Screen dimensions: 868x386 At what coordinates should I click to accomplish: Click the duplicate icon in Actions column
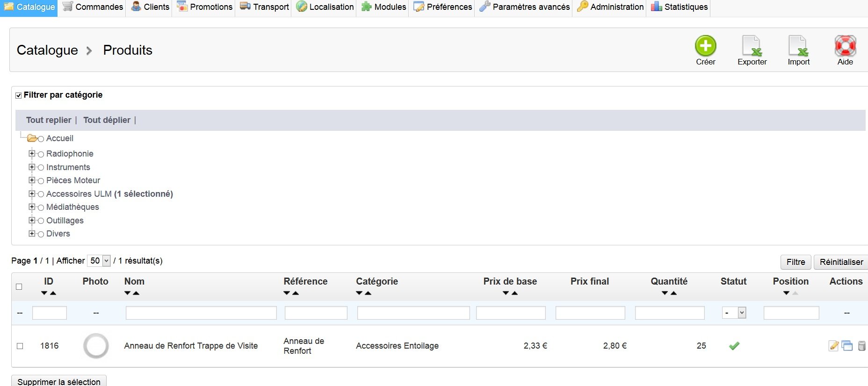click(847, 346)
